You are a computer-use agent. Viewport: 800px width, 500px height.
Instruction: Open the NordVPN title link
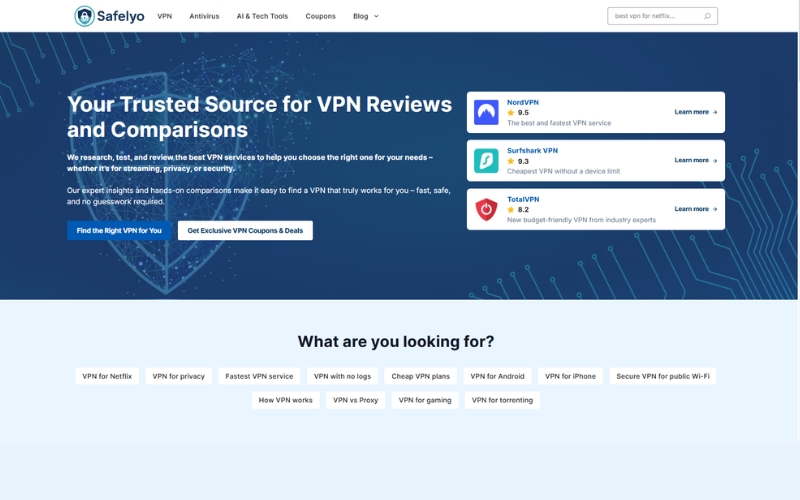522,103
